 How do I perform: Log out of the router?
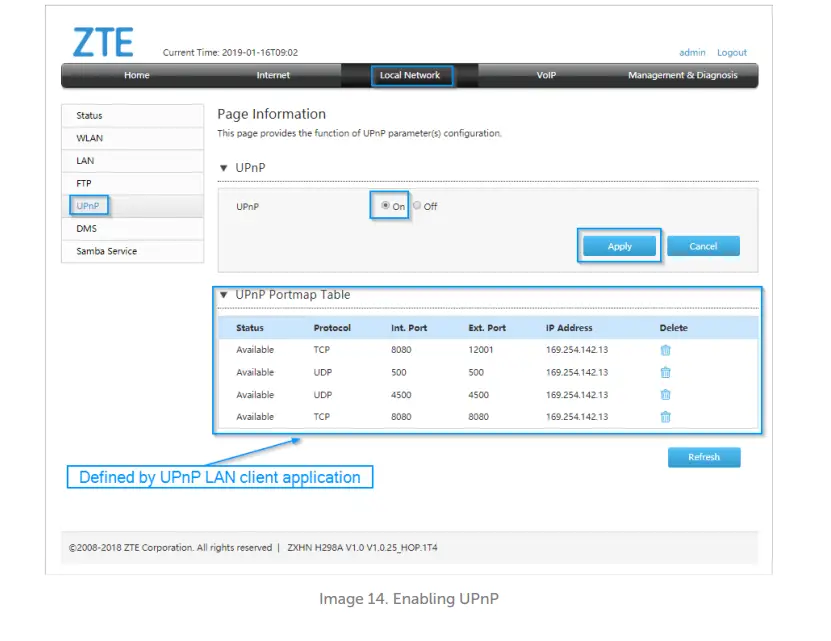tap(731, 52)
